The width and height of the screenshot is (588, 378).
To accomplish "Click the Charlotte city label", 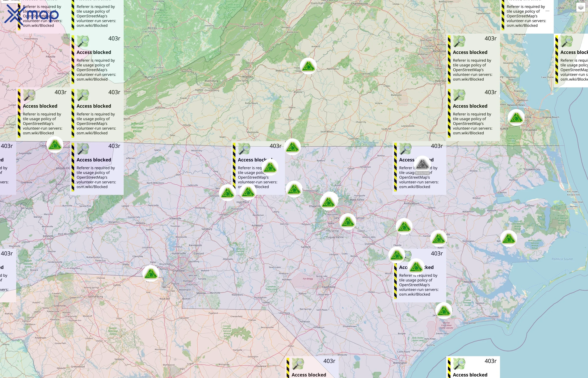I will tap(179, 270).
